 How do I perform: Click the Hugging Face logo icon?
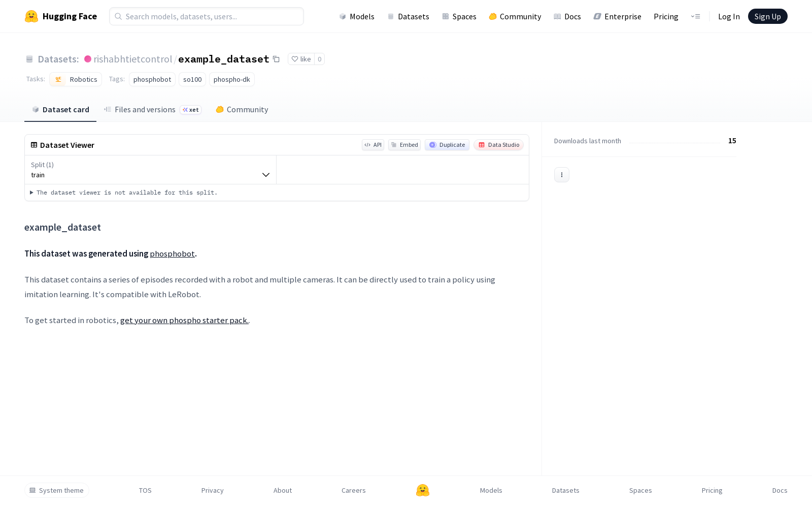pyautogui.click(x=31, y=16)
